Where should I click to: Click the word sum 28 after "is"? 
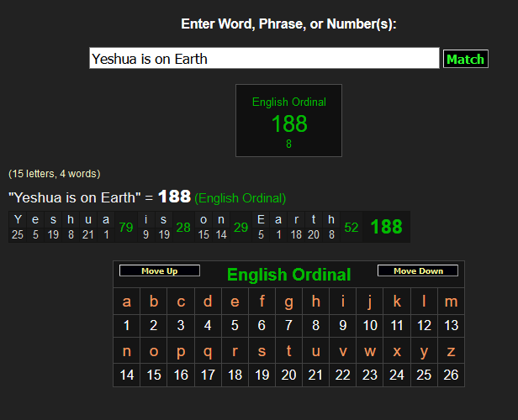point(183,227)
